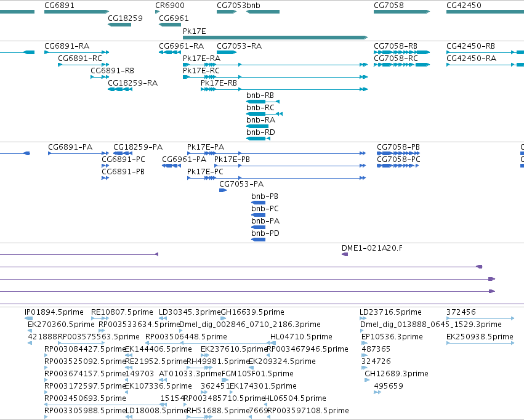Click the CG7058-RB transcript
The height and width of the screenshot is (420, 524).
(x=401, y=52)
